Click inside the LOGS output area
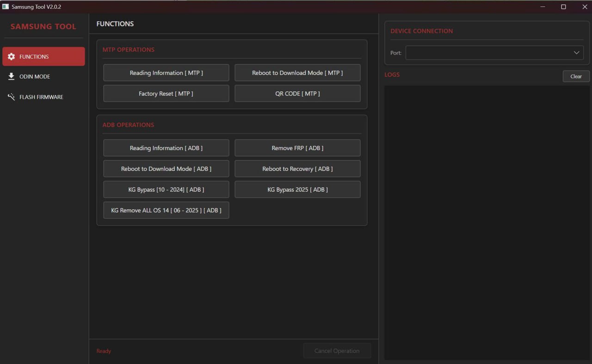 [x=487, y=222]
